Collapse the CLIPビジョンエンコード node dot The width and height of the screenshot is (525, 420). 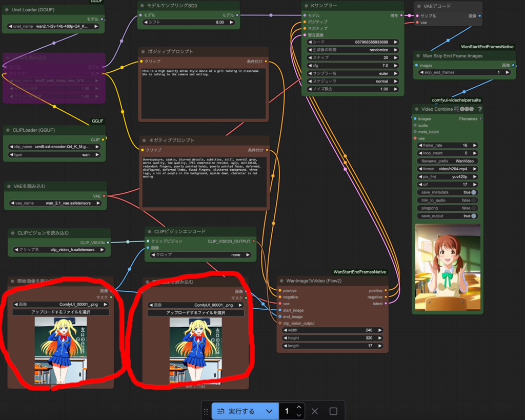pyautogui.click(x=149, y=231)
